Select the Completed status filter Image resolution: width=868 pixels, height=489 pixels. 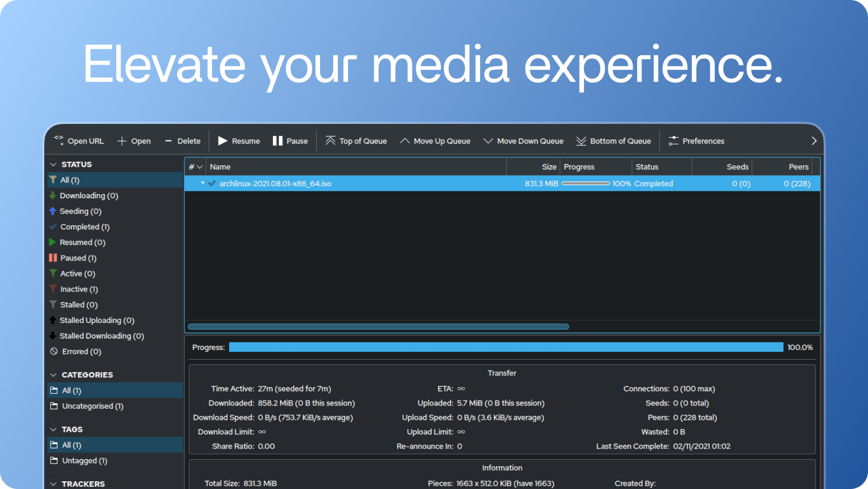point(85,227)
